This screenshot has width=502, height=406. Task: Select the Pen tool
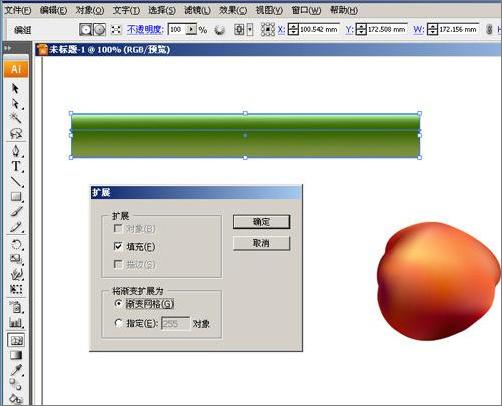pos(16,151)
